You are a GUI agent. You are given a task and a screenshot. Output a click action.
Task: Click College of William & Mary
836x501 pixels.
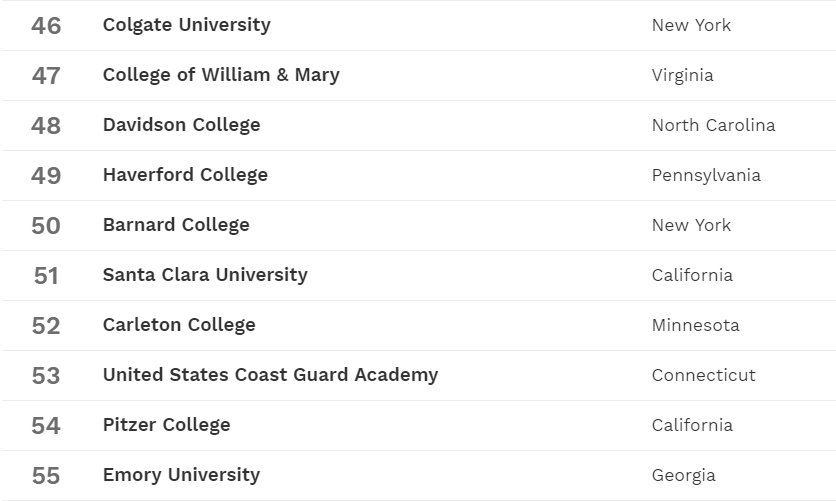221,75
